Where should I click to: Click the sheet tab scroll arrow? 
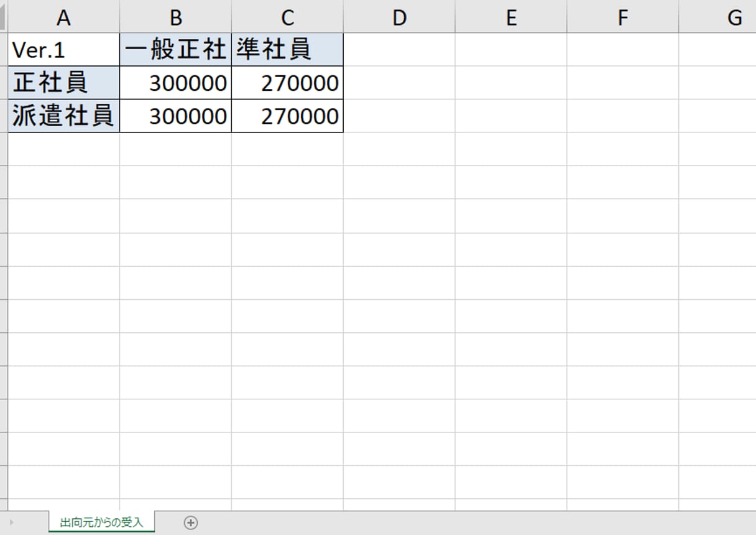[11, 523]
